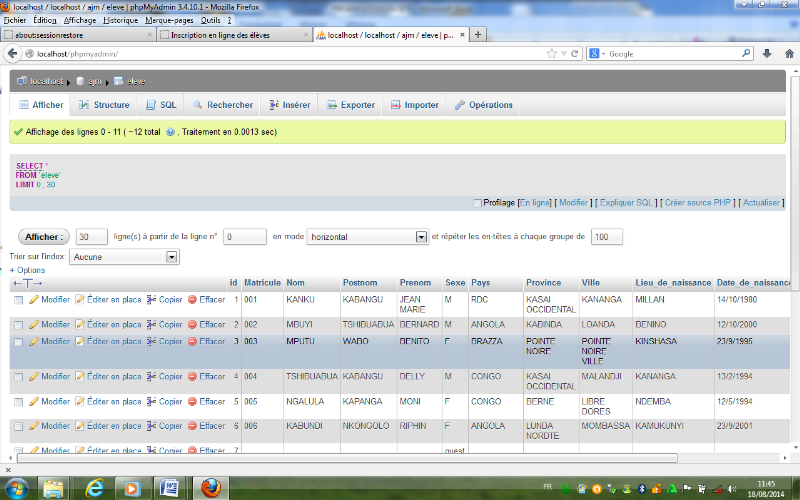Viewport: 800px width, 500px height.
Task: Bookmark page with the star icon
Action: [552, 54]
